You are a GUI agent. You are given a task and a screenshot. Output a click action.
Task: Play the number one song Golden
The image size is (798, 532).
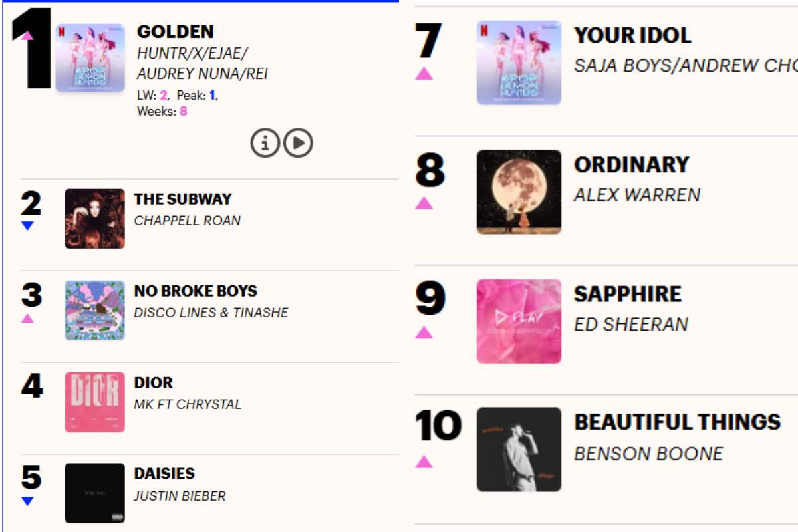[x=299, y=142]
